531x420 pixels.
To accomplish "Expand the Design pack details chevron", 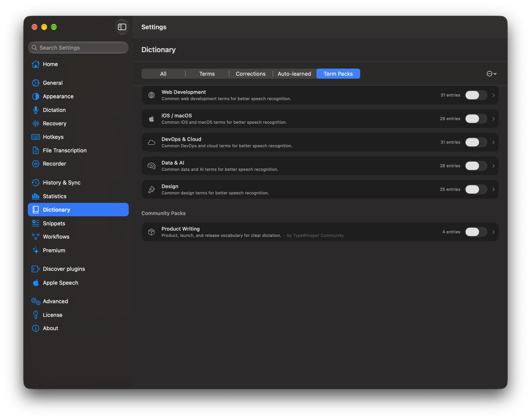I will (x=493, y=189).
